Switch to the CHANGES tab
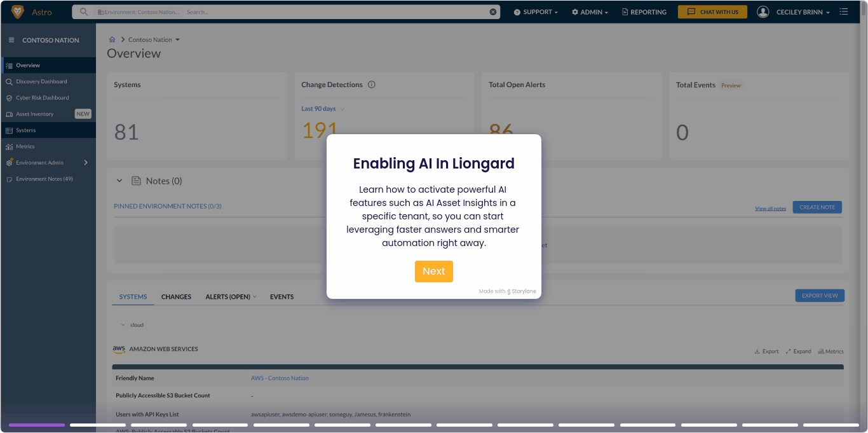This screenshot has height=433, width=868. pos(176,297)
